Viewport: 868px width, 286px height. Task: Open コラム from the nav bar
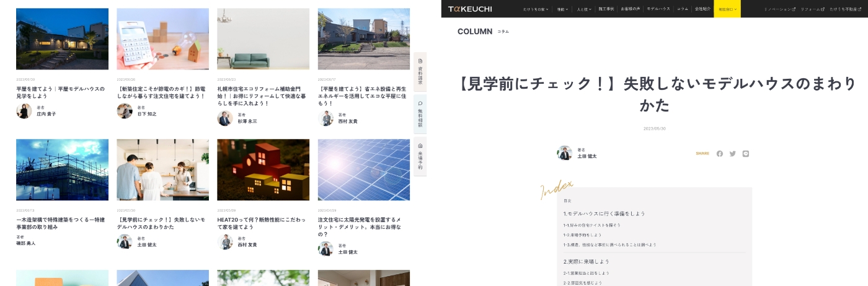683,9
